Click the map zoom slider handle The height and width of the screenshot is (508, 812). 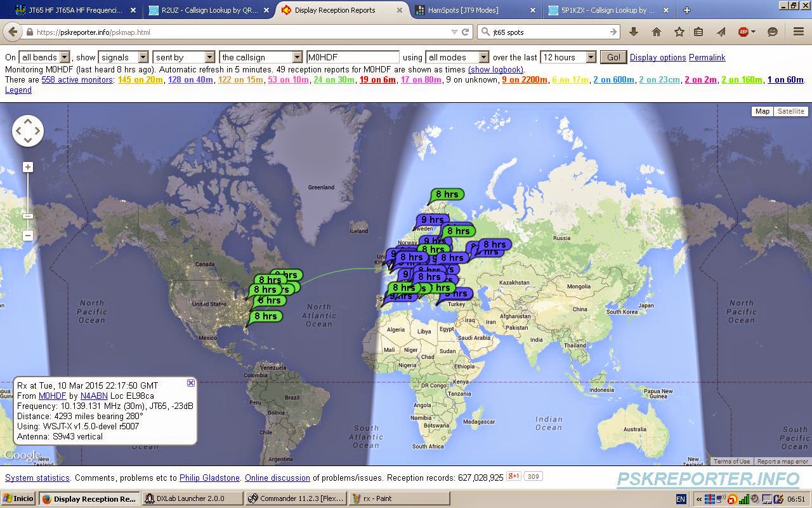pos(28,217)
